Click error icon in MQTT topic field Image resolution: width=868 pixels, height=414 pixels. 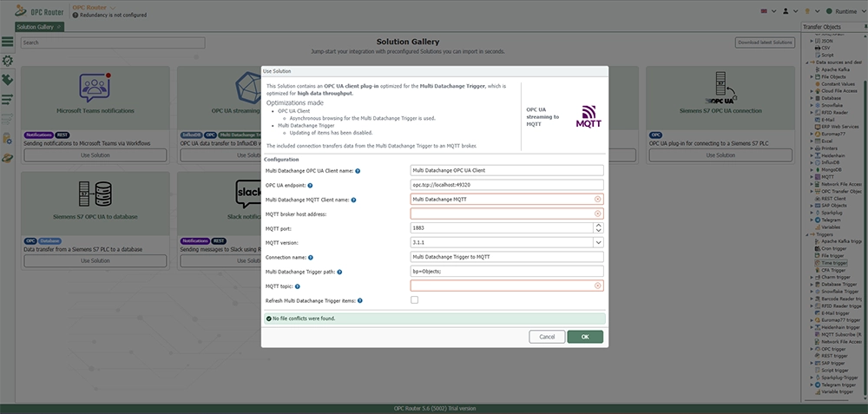(x=597, y=286)
